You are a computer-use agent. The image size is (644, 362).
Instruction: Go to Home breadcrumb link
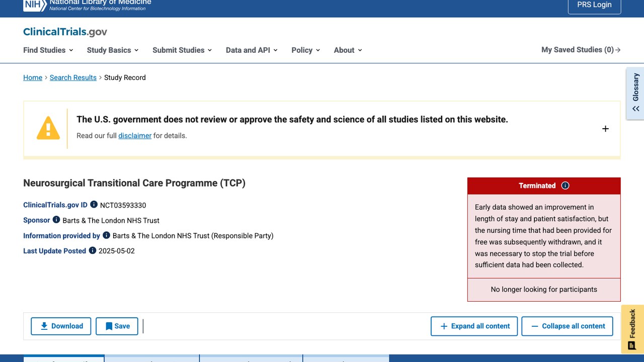[x=33, y=77]
